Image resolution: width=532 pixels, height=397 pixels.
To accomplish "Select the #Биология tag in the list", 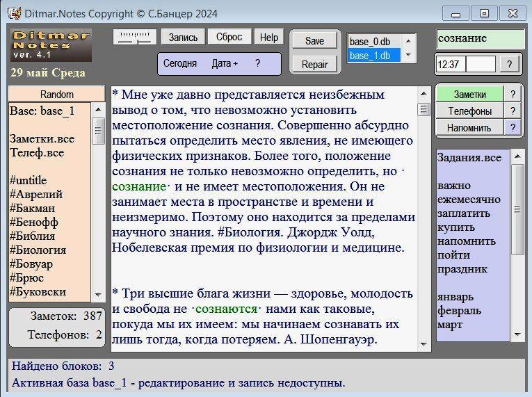I will pyautogui.click(x=38, y=250).
